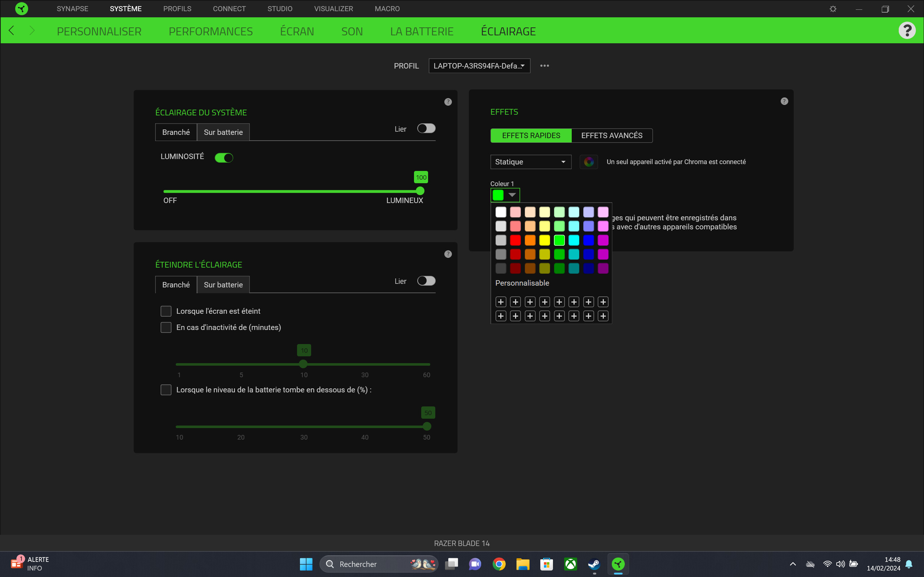Open profile options via the ellipsis icon

coord(544,66)
